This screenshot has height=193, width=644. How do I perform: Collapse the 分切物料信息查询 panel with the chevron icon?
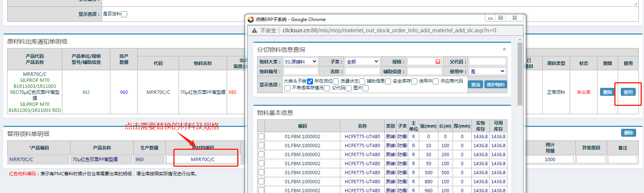pyautogui.click(x=504, y=50)
